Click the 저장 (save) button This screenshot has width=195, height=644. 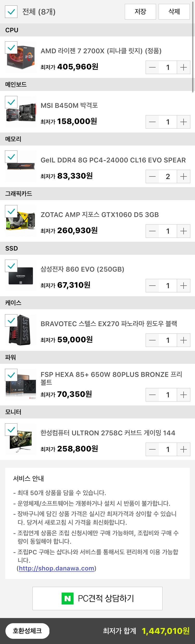(x=140, y=12)
